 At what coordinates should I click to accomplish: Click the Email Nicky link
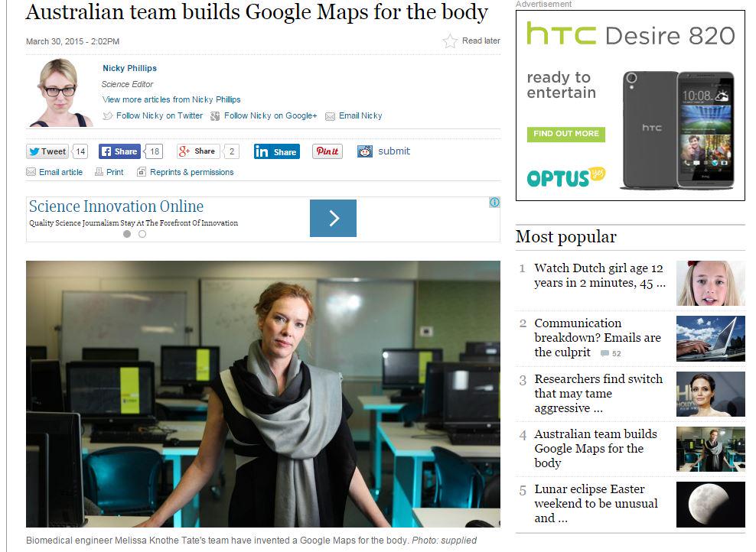(354, 115)
